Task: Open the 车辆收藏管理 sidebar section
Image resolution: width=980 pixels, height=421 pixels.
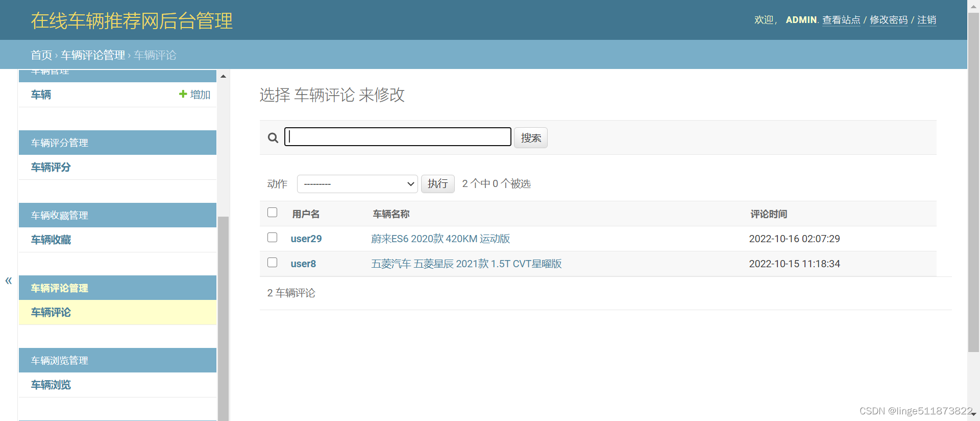Action: (60, 216)
